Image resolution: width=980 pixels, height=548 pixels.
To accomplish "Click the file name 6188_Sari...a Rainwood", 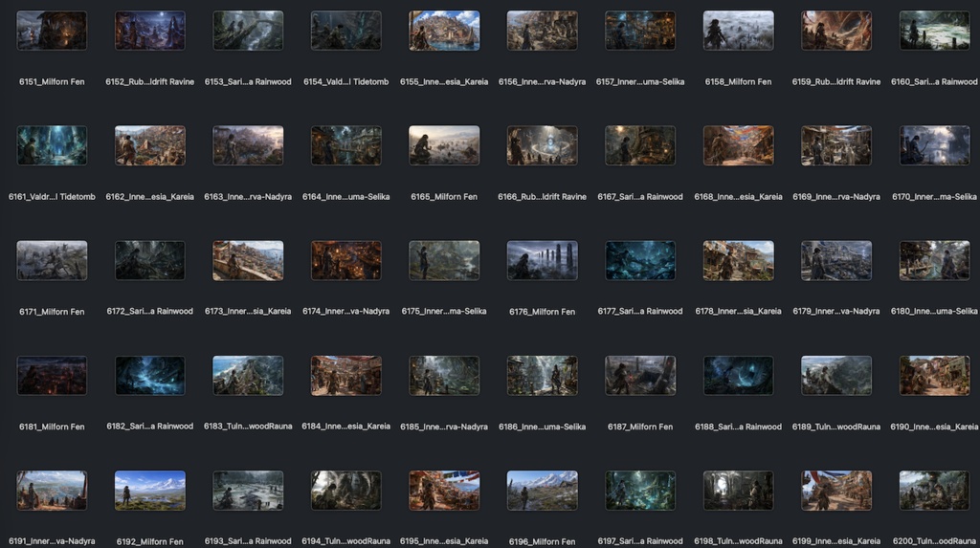I will [738, 427].
